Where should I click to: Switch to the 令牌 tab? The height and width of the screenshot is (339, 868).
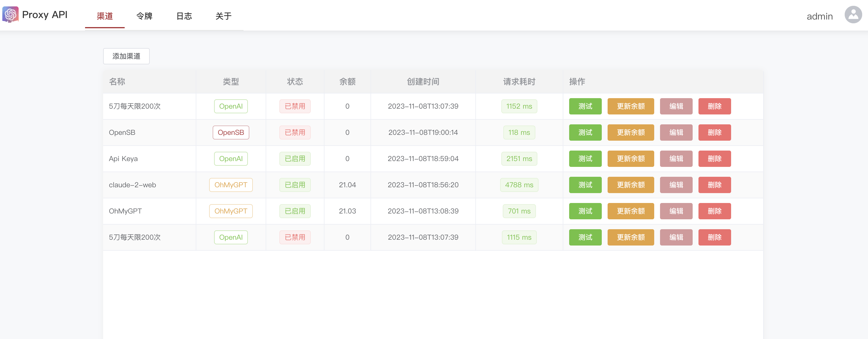(144, 16)
